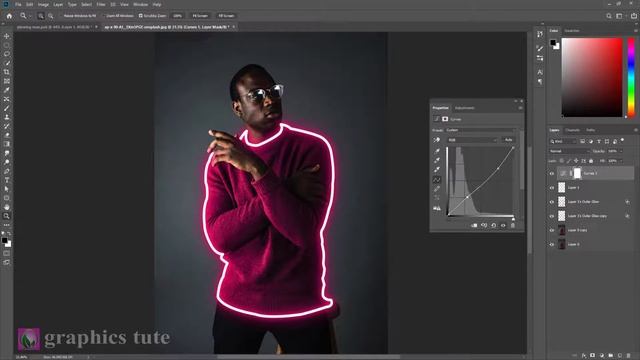Click the Auto button in Curves
The height and width of the screenshot is (360, 640).
[508, 140]
